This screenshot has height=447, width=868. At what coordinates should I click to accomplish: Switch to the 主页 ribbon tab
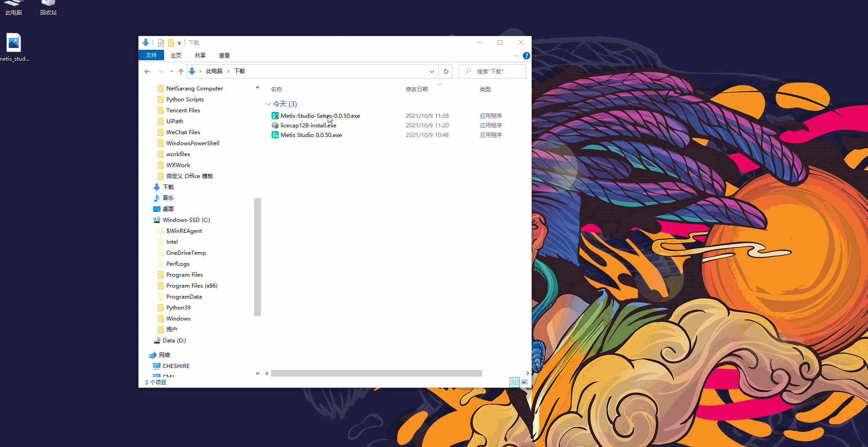[x=176, y=55]
